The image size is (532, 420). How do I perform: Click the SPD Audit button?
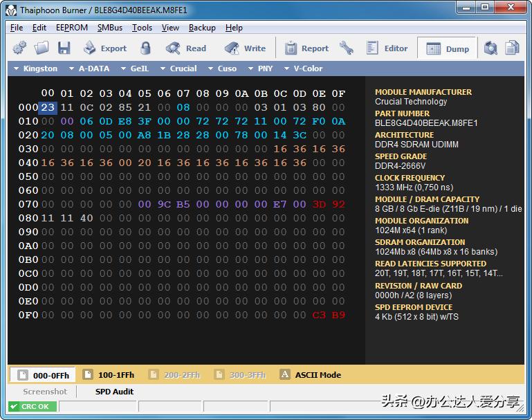(114, 392)
